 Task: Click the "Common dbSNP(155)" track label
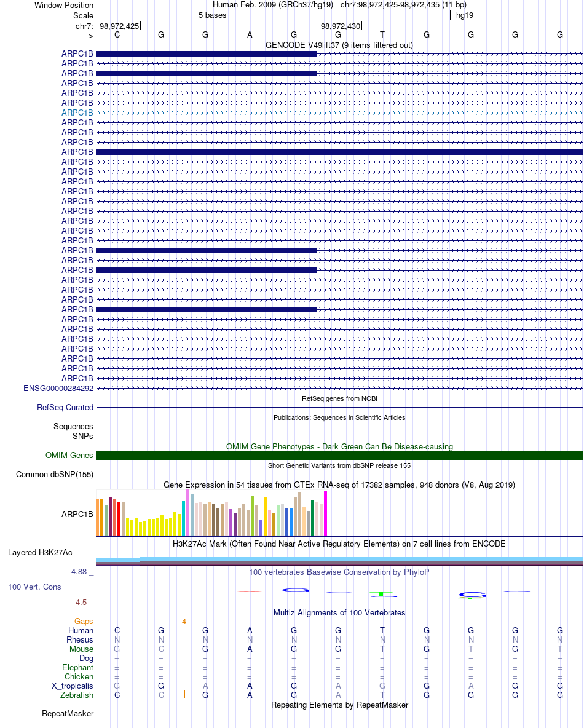click(x=54, y=475)
